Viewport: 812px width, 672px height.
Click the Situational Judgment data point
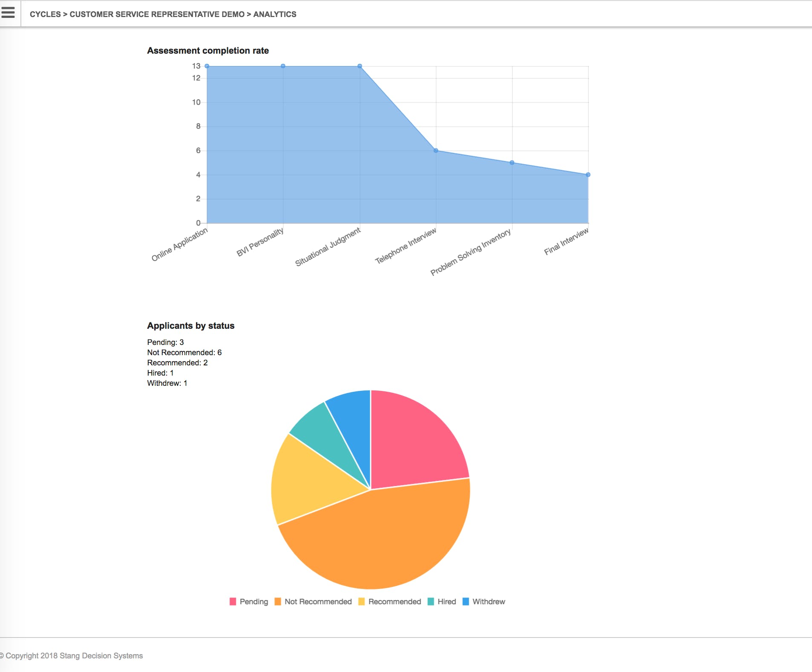point(360,66)
